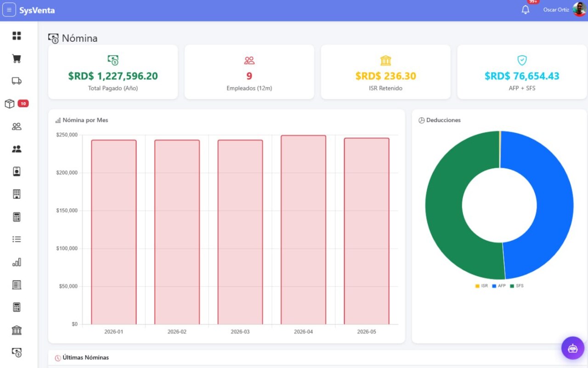Viewport: 588px width, 368px height.
Task: Open the shopping cart sidebar icon
Action: pyautogui.click(x=17, y=58)
